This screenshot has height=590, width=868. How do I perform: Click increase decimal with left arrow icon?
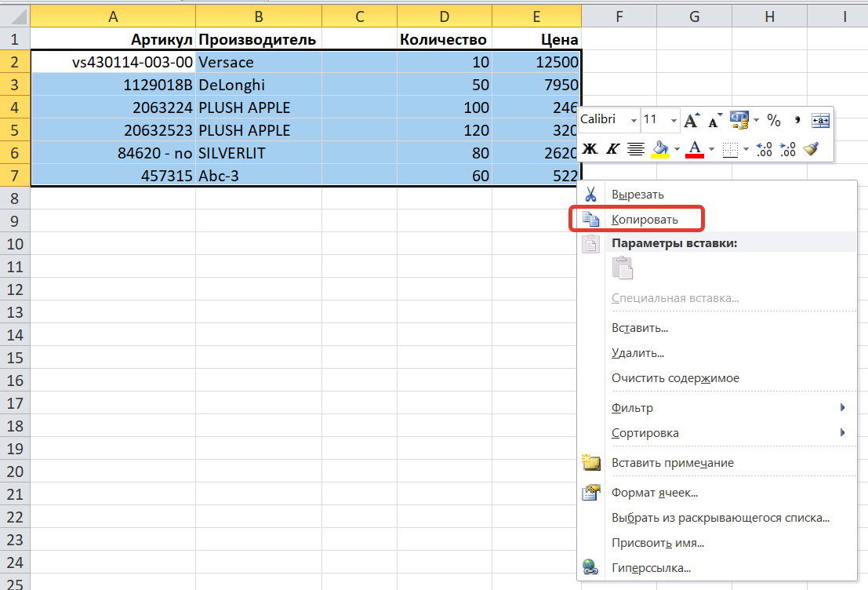coord(764,149)
